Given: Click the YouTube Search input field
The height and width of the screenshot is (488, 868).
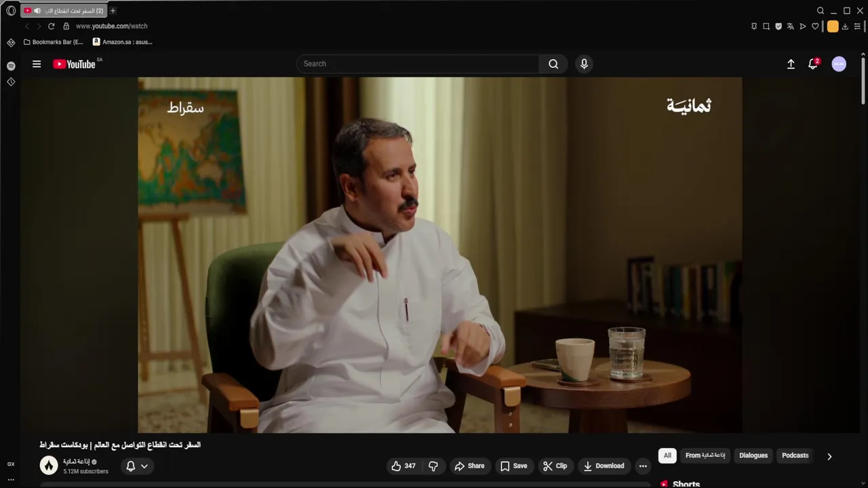Looking at the screenshot, I should pyautogui.click(x=418, y=64).
